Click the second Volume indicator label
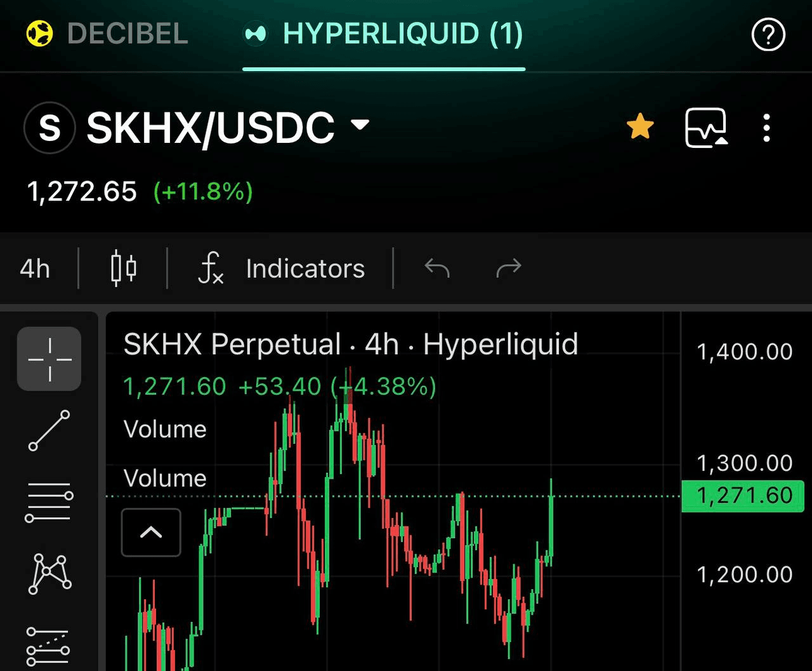812x671 pixels. (x=165, y=478)
